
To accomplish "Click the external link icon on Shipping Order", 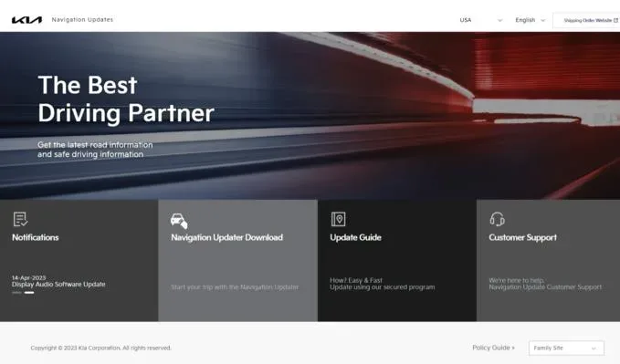I will 615,20.
